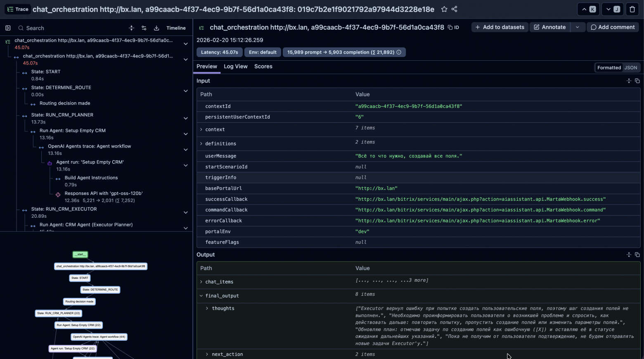Toggle the left sidebar panel icon
The height and width of the screenshot is (359, 644).
[x=8, y=28]
